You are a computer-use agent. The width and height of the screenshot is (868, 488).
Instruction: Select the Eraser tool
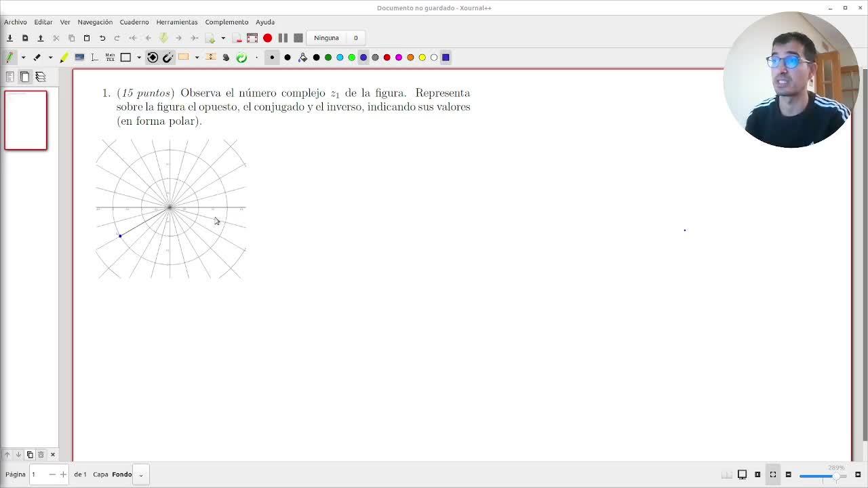[x=37, y=58]
